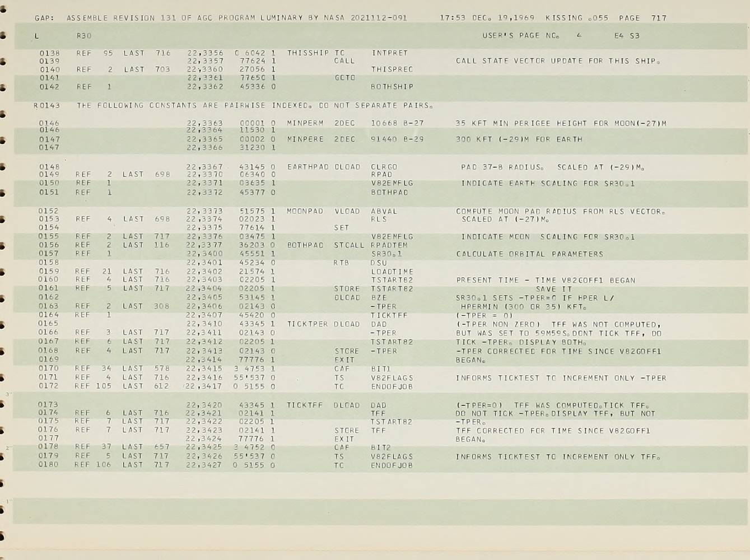Select the comment '(-TPER = 0)'

pyautogui.click(x=485, y=316)
